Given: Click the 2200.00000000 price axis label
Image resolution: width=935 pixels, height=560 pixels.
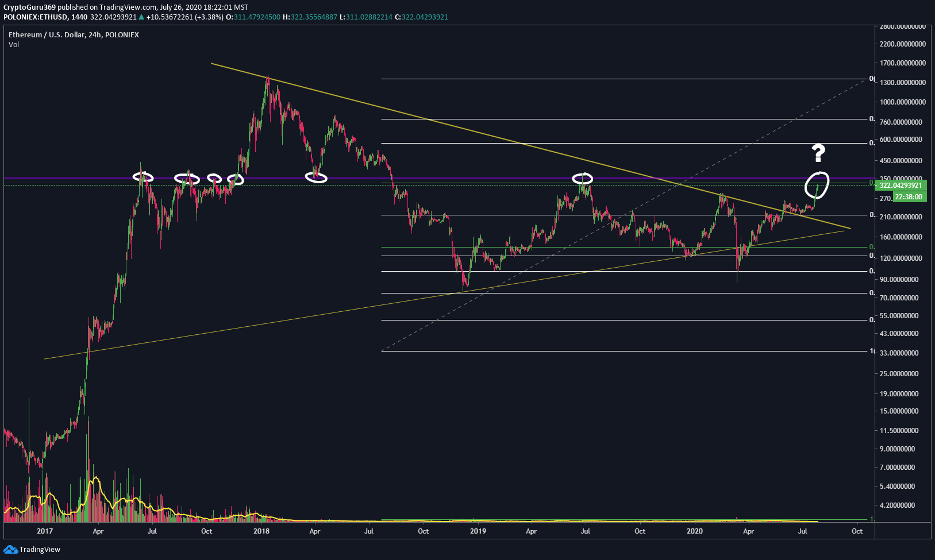Looking at the screenshot, I should coord(903,44).
